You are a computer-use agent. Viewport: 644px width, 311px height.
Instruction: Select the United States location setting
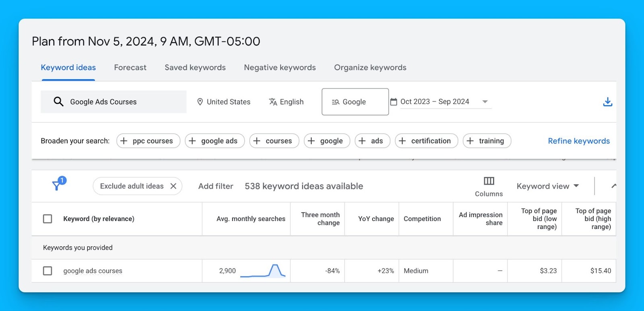tap(224, 102)
